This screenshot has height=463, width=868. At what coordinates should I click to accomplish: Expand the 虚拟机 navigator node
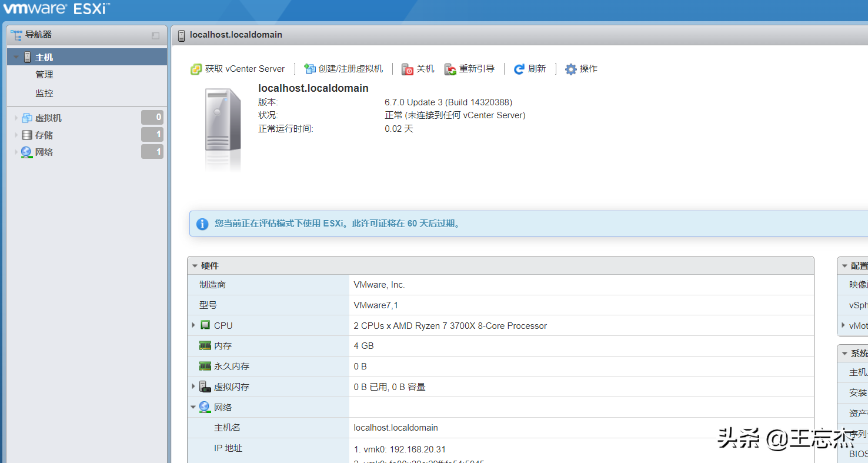coord(16,118)
